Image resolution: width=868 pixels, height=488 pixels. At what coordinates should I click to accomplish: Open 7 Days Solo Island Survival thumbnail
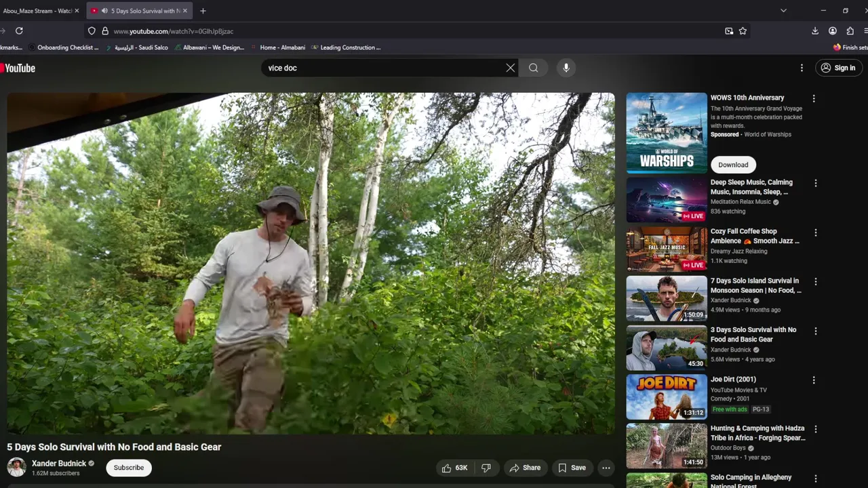(x=667, y=298)
